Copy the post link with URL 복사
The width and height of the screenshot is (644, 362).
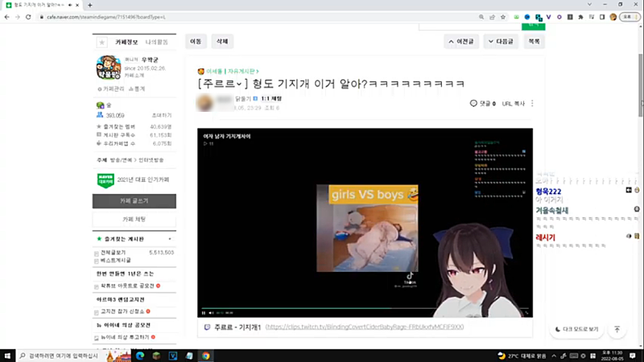pyautogui.click(x=514, y=104)
